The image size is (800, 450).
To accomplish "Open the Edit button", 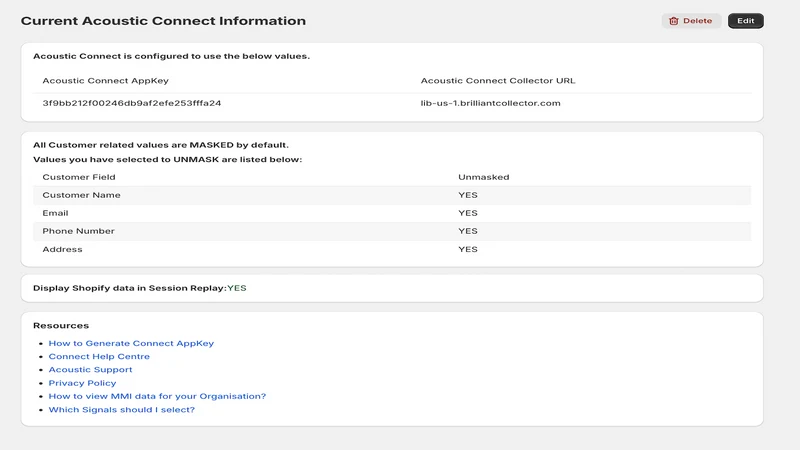I will [745, 21].
